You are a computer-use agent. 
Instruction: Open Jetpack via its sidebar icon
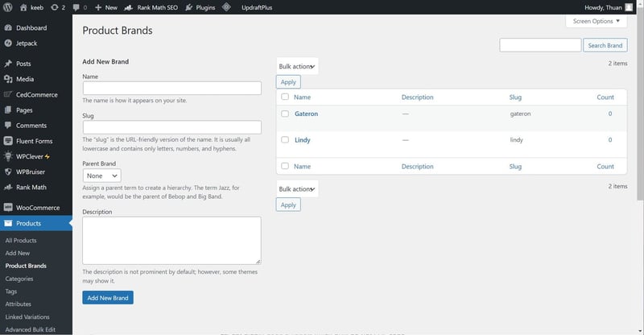click(8, 42)
